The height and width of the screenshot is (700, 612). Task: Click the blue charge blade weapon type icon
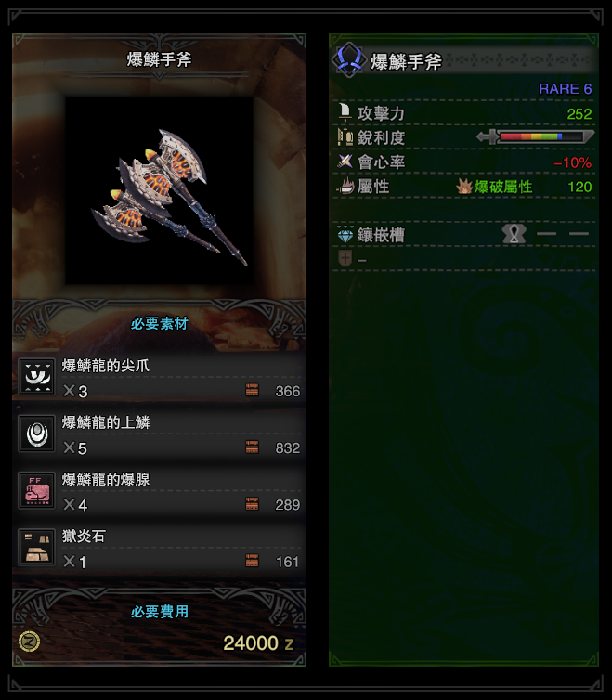click(x=349, y=59)
